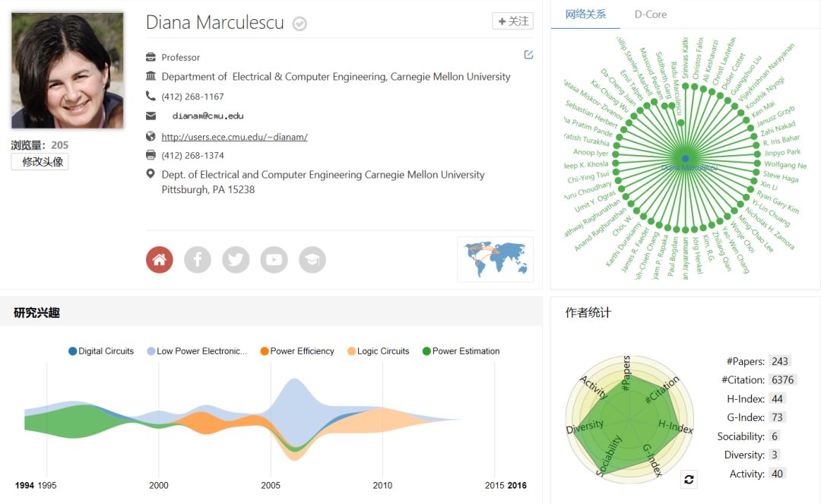Click the Diana Marculescu profile photo
This screenshot has width=821, height=504.
pos(67,70)
